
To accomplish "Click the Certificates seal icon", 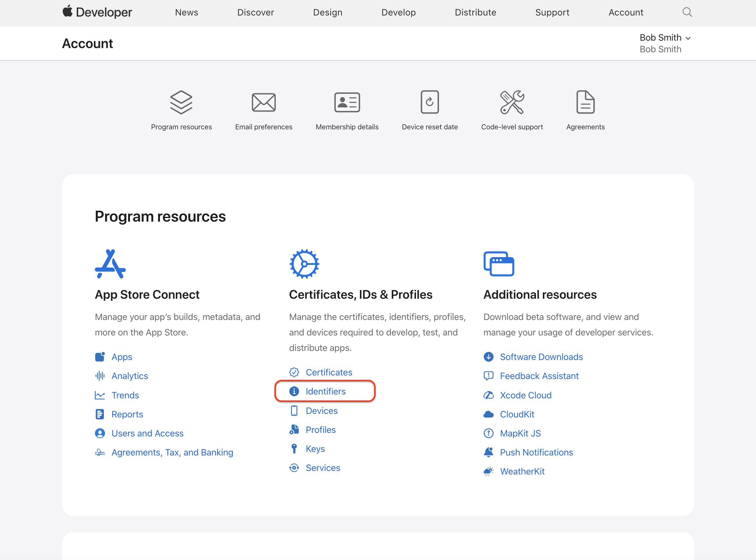I will (x=294, y=372).
